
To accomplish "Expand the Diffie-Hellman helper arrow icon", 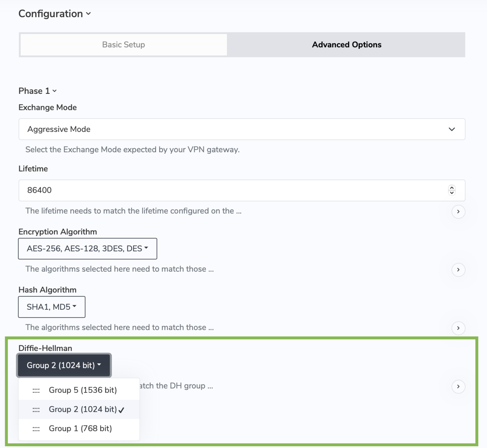I will click(458, 386).
